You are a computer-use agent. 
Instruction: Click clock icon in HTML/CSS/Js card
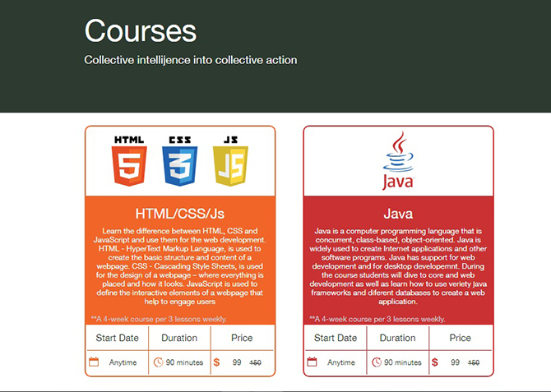pyautogui.click(x=159, y=362)
